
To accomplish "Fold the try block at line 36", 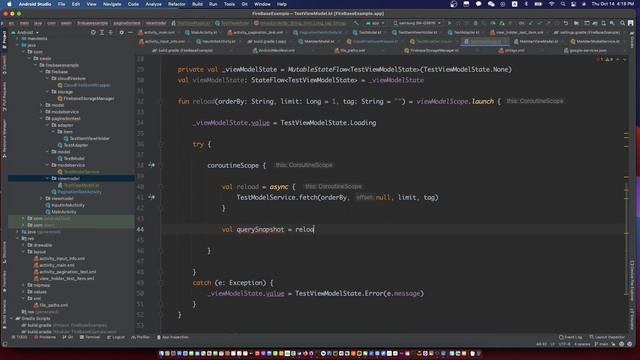I will click(162, 144).
